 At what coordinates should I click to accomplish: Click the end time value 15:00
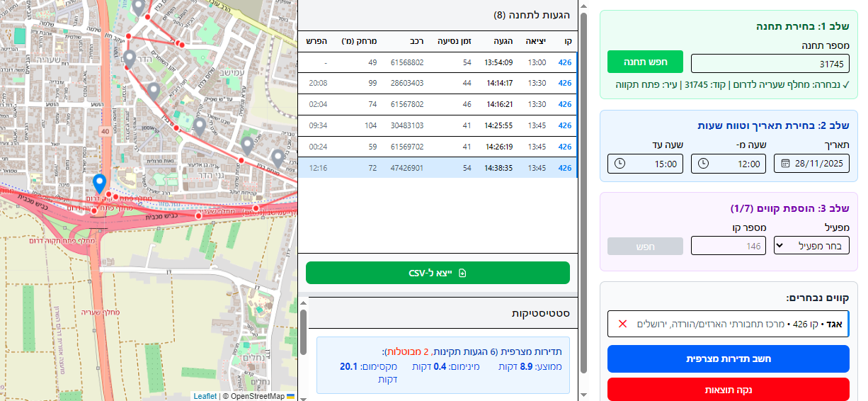coord(666,164)
